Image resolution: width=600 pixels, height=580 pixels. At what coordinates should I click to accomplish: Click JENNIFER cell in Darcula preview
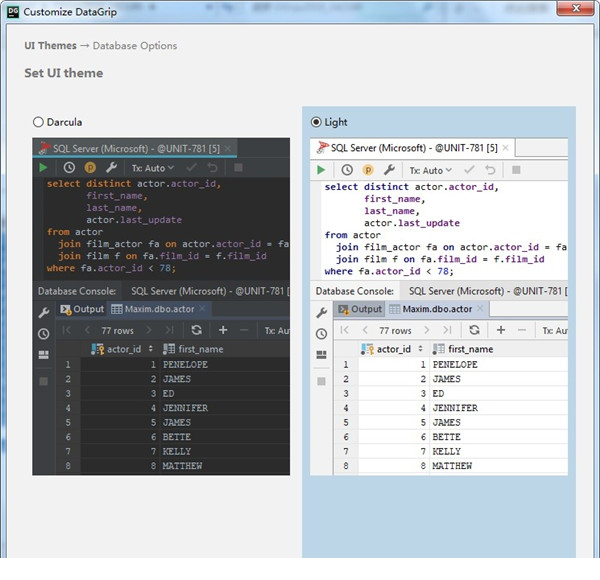pos(225,408)
